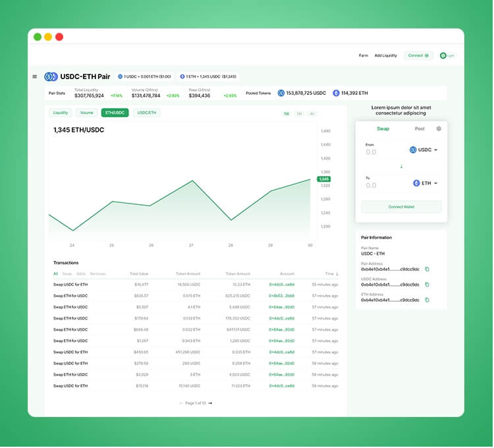Screen dimensions: 494x448
Task: Click the ETH coin icon beside 114,392 ETH
Action: [x=336, y=94]
